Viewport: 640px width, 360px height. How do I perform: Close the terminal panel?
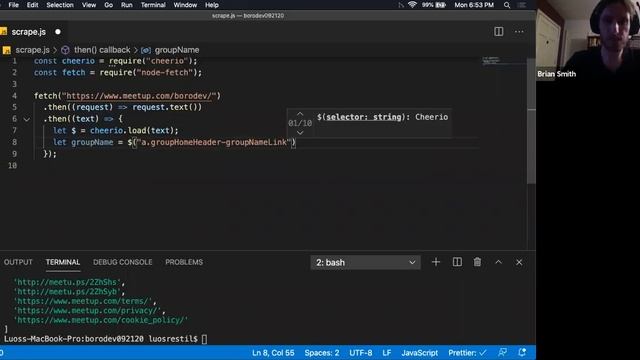519,262
